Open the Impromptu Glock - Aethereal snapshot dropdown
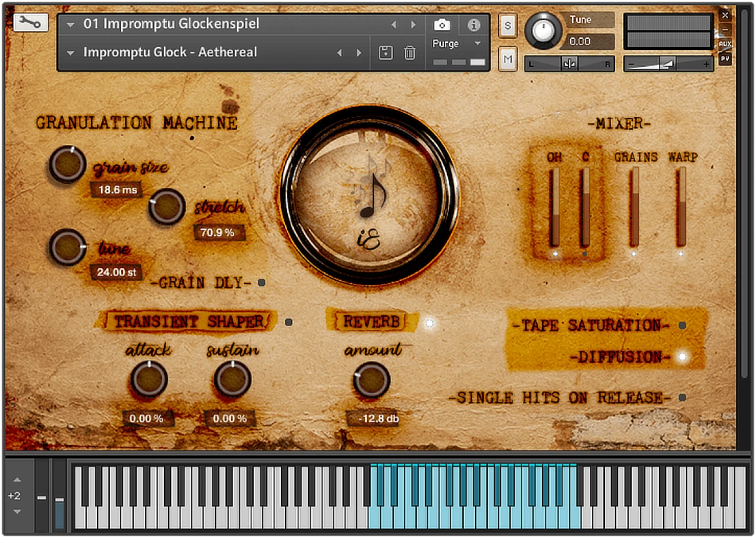 click(x=70, y=52)
